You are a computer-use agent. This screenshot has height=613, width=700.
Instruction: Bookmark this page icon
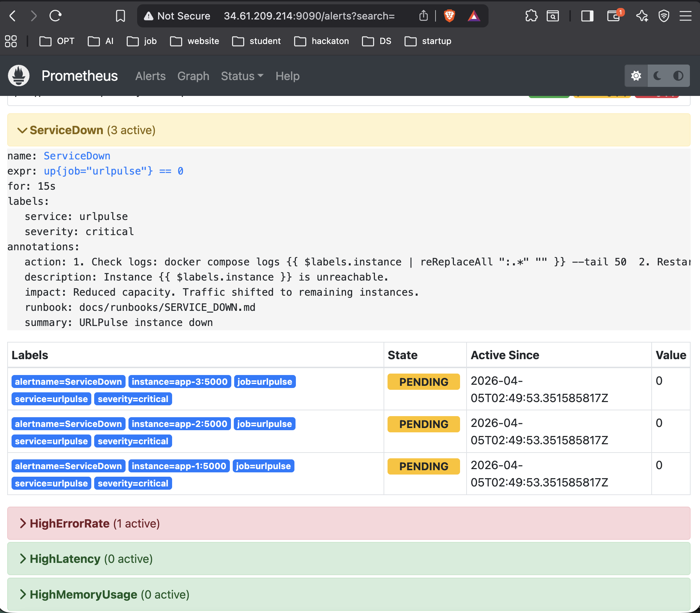[x=120, y=16]
